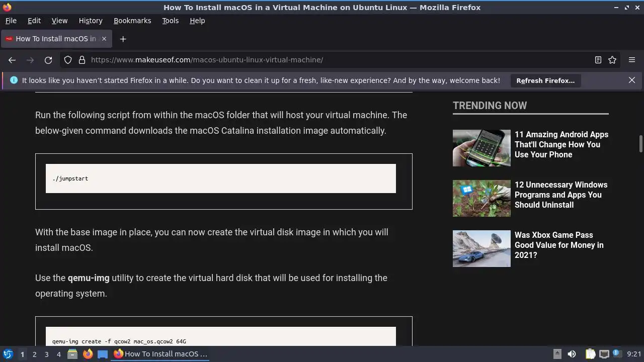The image size is (644, 362).
Task: Select the How To Install macOS tab
Action: point(56,39)
